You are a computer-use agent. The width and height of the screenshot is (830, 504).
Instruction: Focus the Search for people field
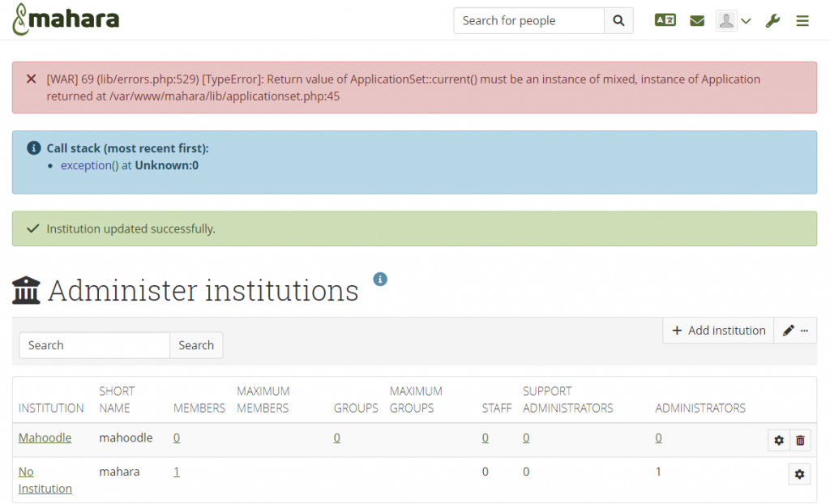[x=528, y=21]
